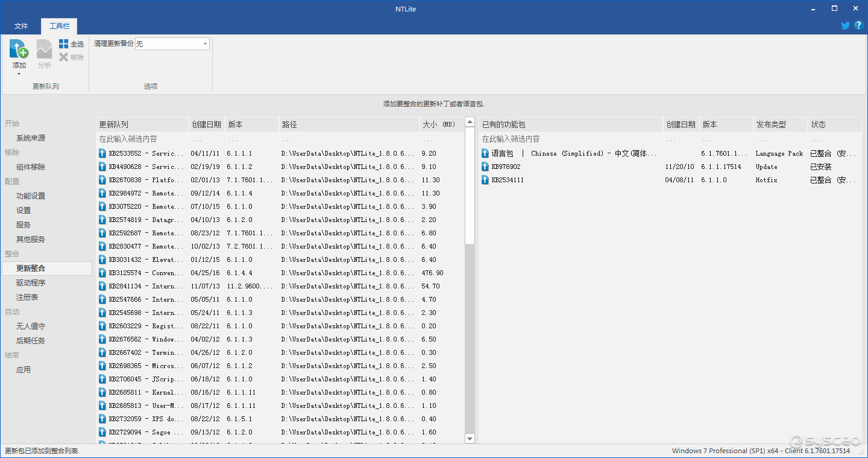Click the 分析 envelope icon

44,49
